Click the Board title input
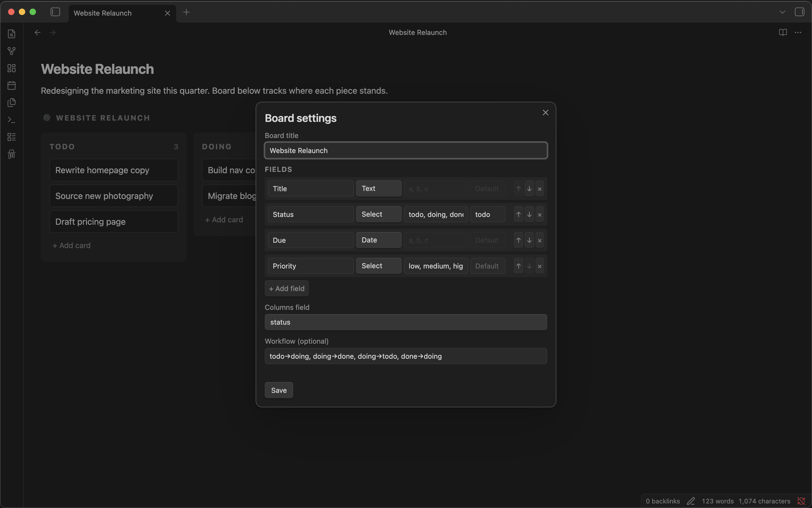This screenshot has width=812, height=508. (x=406, y=151)
